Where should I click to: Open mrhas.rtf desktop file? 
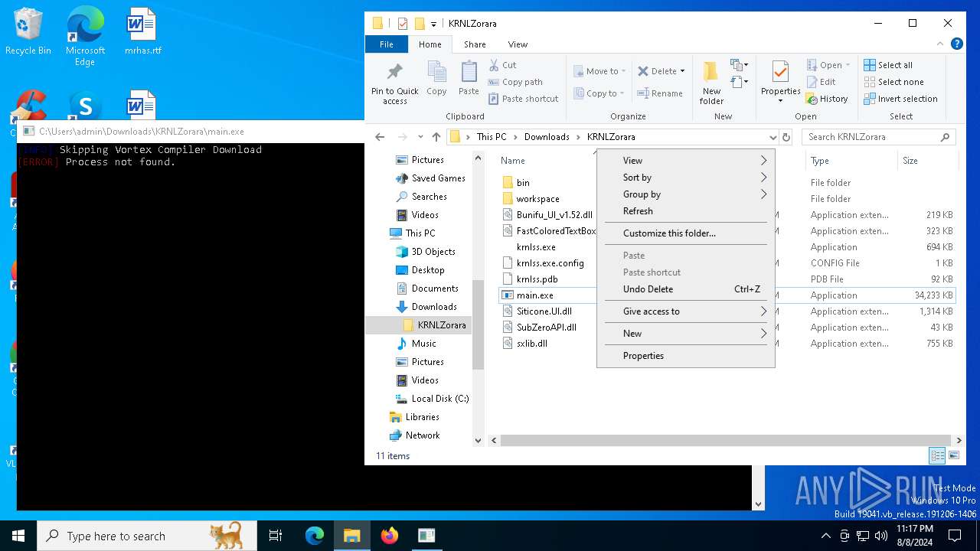tap(142, 31)
